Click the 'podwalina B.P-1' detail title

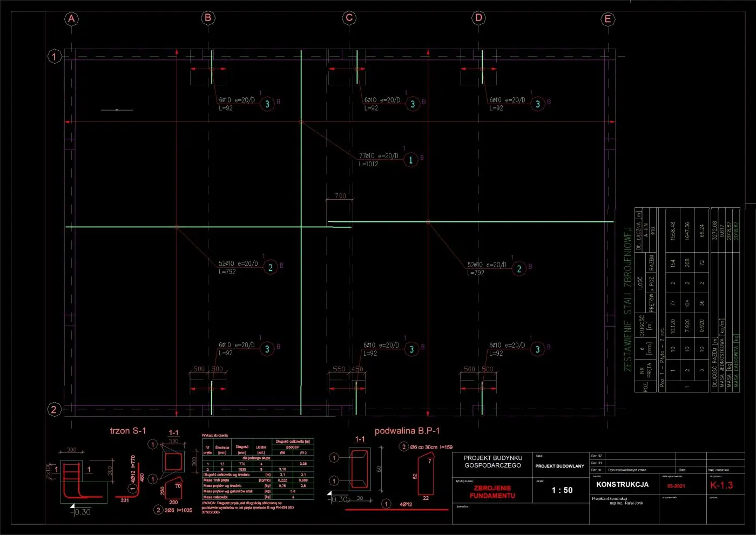[x=407, y=431]
